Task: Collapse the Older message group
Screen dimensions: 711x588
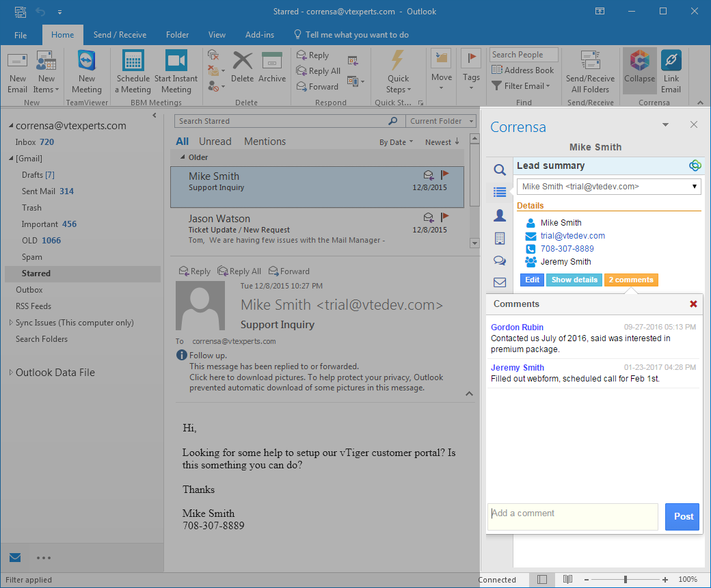Action: click(183, 157)
